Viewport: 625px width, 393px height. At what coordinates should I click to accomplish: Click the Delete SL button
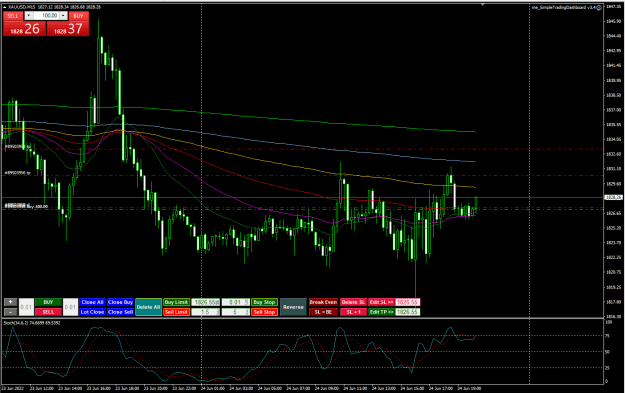pyautogui.click(x=353, y=302)
